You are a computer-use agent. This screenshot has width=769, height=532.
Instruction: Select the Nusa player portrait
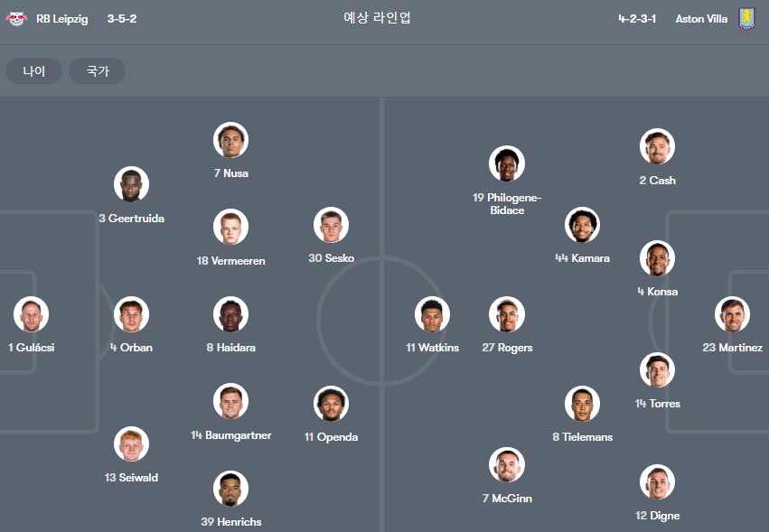(231, 140)
